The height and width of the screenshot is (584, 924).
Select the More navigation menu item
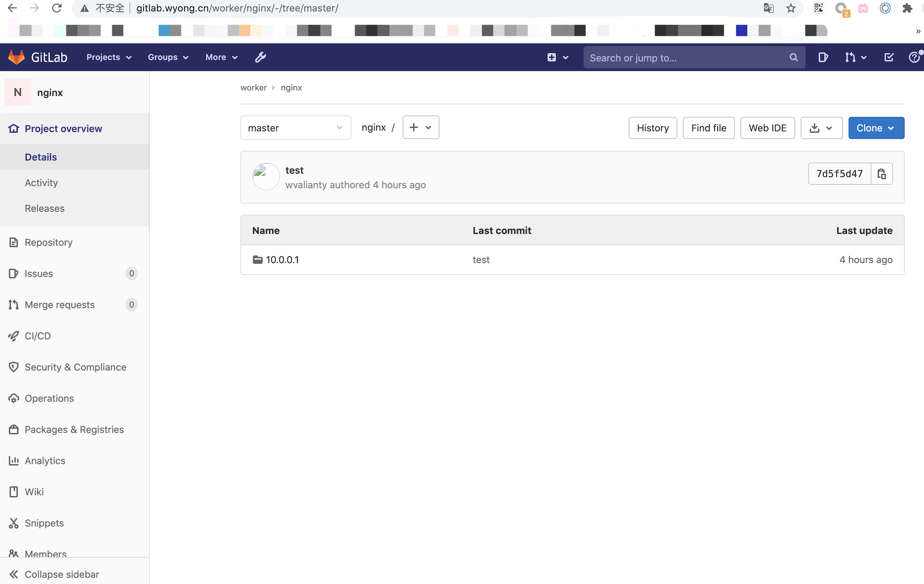pyautogui.click(x=221, y=56)
